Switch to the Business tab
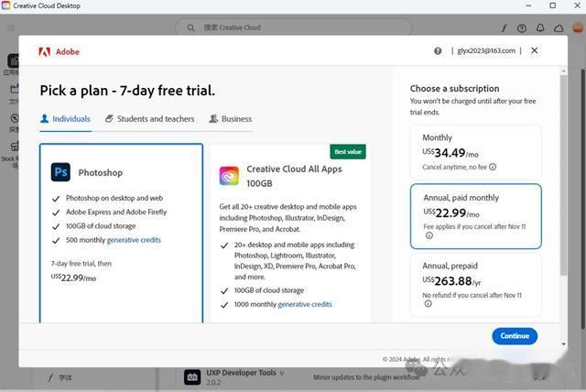This screenshot has height=392, width=586. pyautogui.click(x=231, y=119)
